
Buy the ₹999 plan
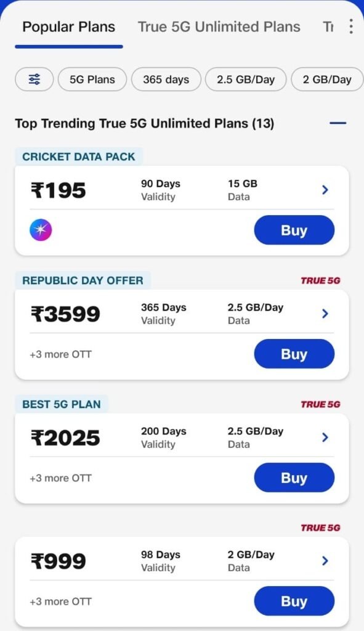coord(294,601)
